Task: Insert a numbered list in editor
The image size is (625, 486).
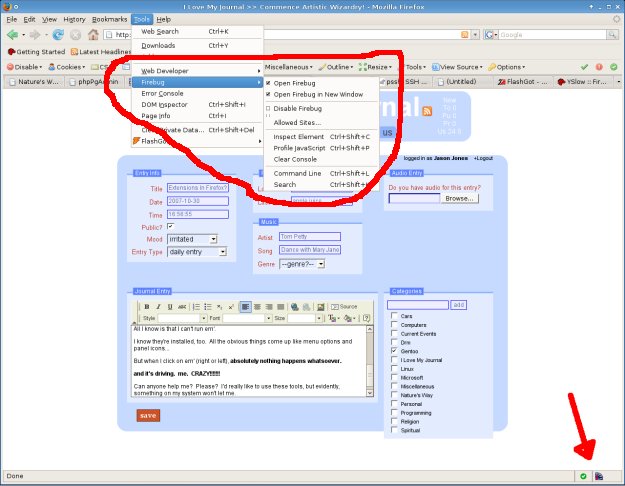Action: 196,307
